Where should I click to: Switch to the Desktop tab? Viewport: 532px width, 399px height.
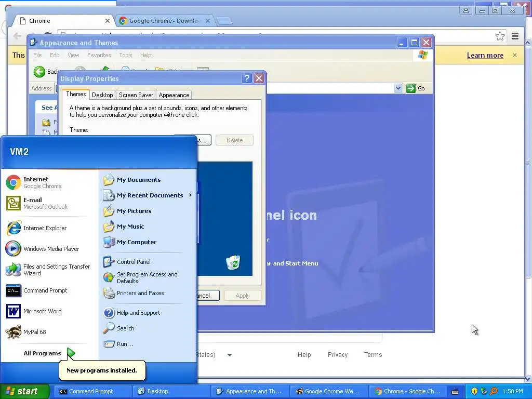(102, 95)
